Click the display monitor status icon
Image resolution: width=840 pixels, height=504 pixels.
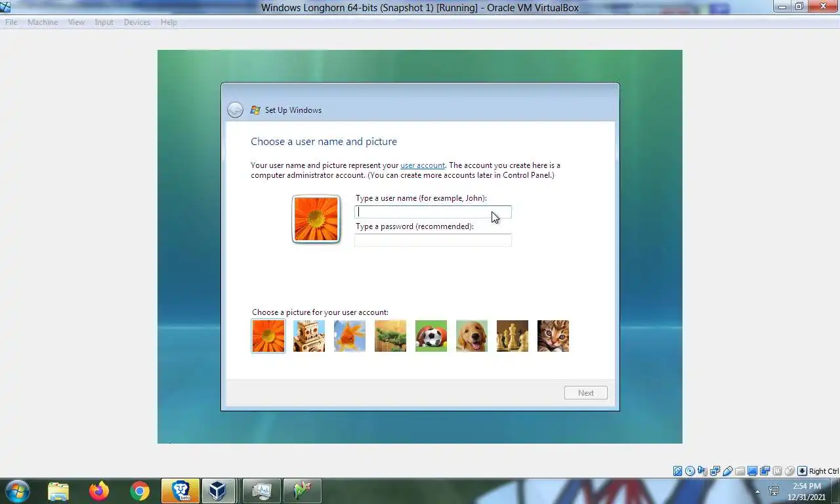752,471
